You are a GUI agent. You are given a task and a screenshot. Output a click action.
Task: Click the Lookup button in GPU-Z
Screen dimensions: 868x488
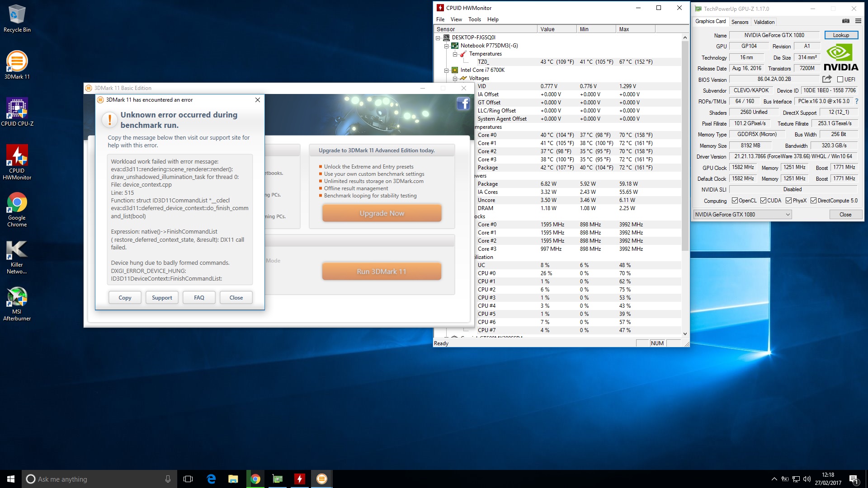[841, 35]
